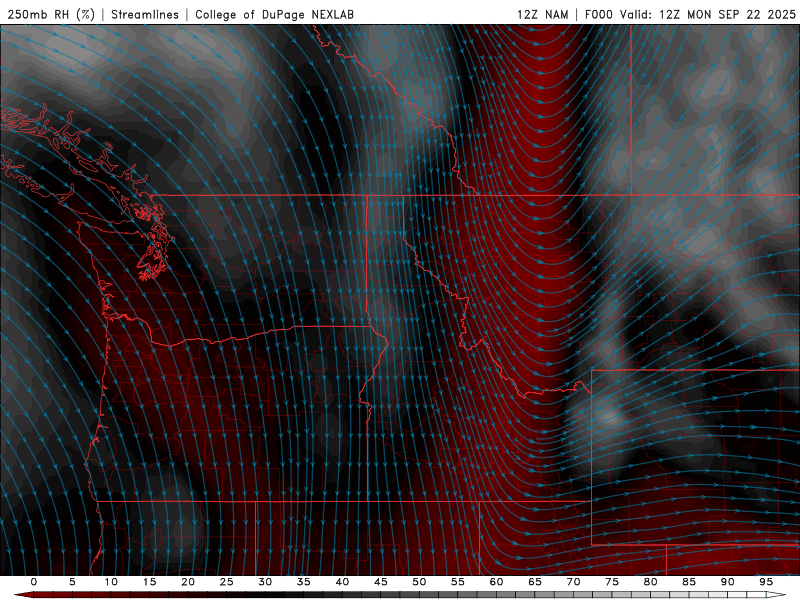Click the colorbar label '95'
Image resolution: width=800 pixels, height=600 pixels.
click(766, 582)
